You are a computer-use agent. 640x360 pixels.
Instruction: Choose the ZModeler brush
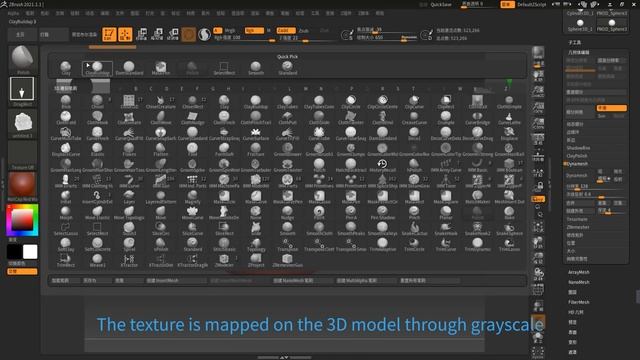point(224,260)
